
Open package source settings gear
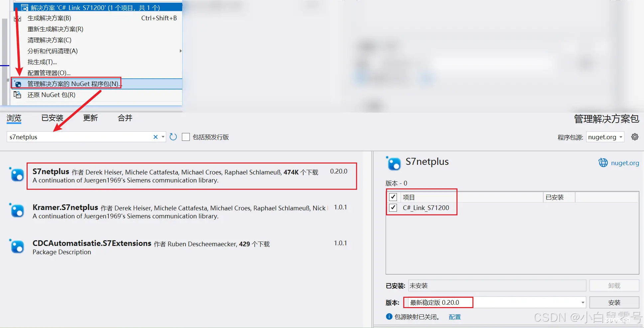[x=635, y=137]
